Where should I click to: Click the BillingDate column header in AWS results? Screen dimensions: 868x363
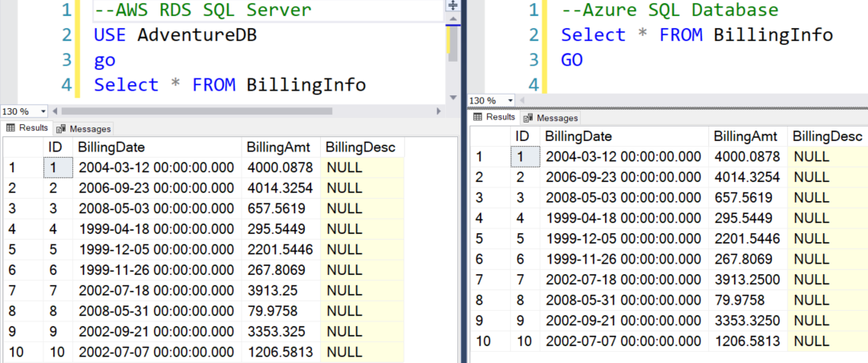point(157,147)
